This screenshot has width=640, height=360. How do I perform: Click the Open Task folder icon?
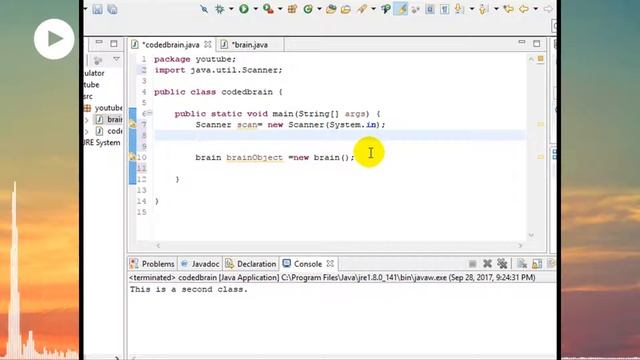click(x=346, y=9)
